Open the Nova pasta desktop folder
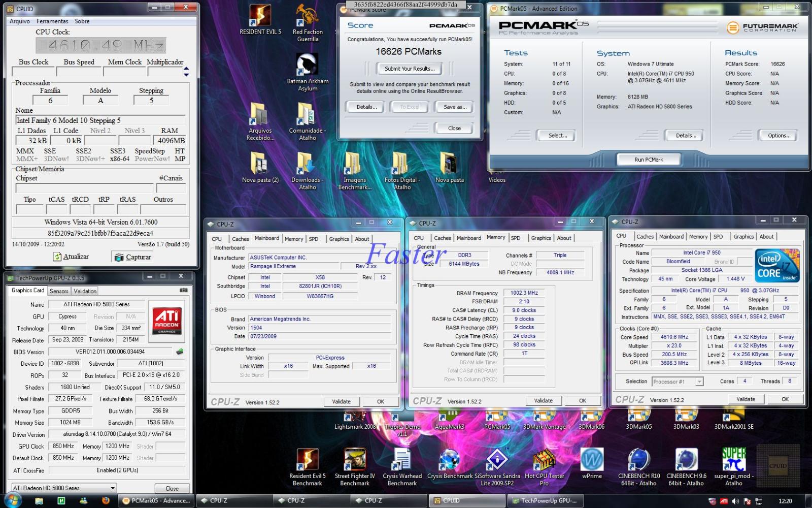 pyautogui.click(x=450, y=167)
